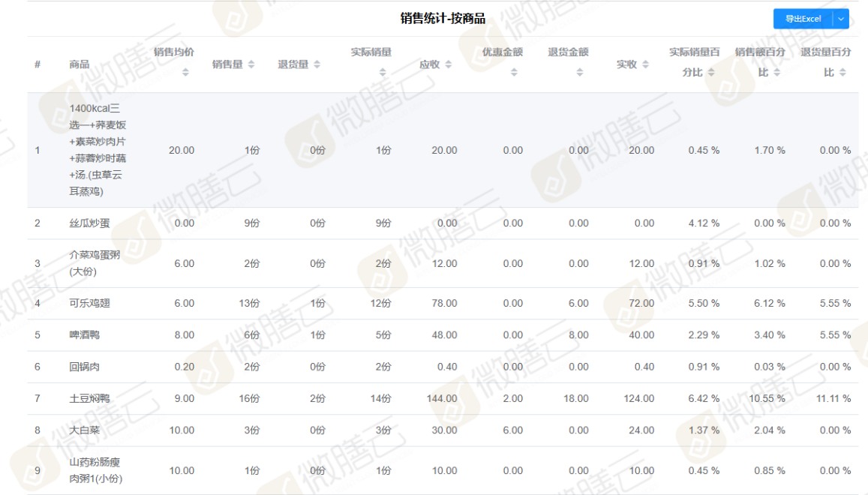This screenshot has width=868, height=495.
Task: Sort by 销售量 column sort icon
Action: pos(251,64)
